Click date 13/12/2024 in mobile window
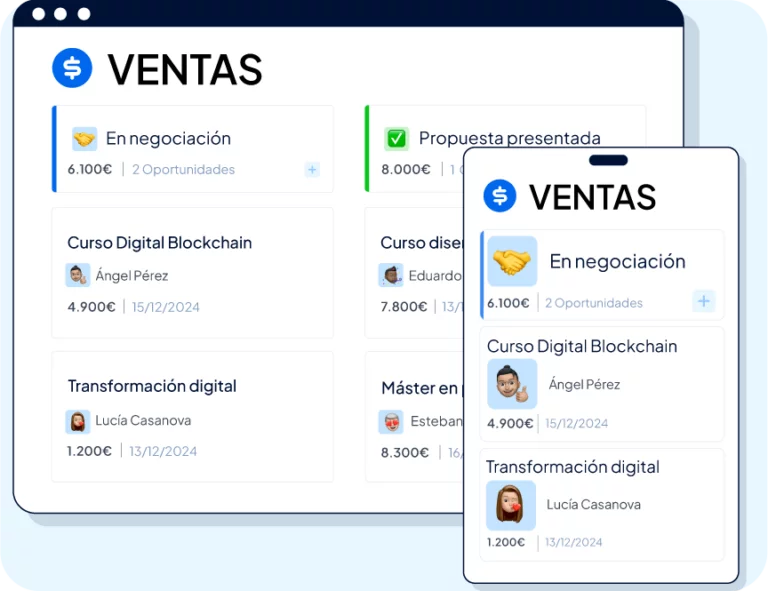The image size is (768, 591). pos(573,542)
